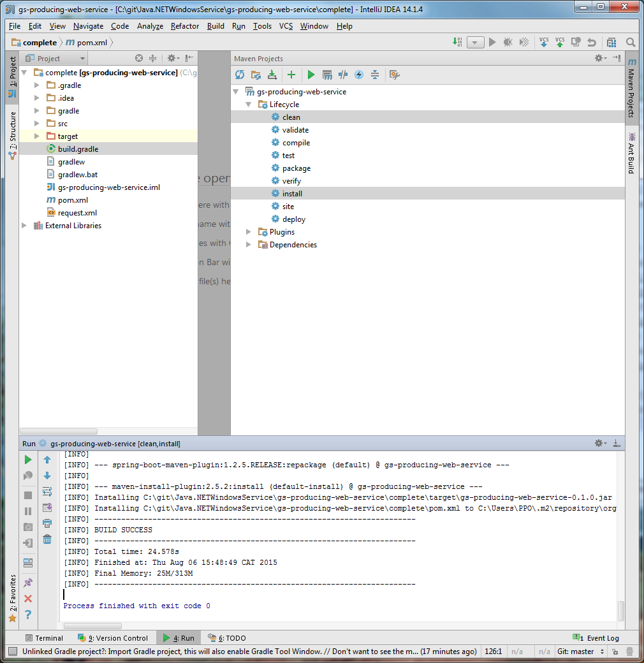Open Maven Settings from Maven toolbar
This screenshot has width=644, height=663.
(x=395, y=75)
